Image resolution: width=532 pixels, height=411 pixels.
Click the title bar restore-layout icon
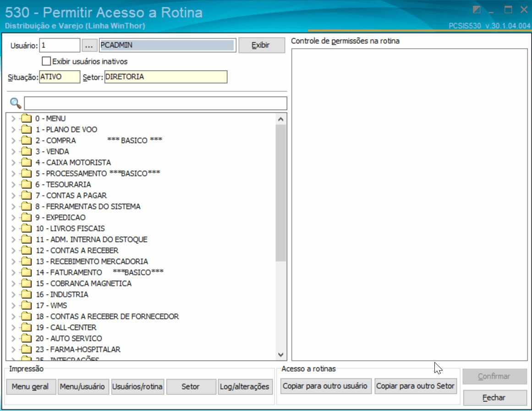click(x=477, y=10)
